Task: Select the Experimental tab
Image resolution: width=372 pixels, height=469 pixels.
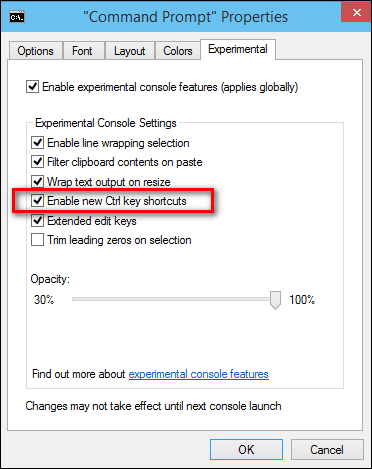Action: tap(238, 49)
